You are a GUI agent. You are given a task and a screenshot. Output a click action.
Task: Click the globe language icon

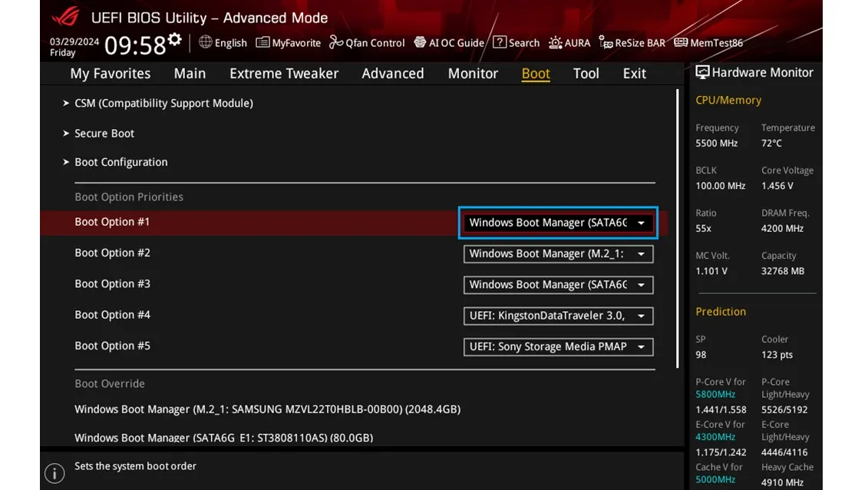(206, 42)
